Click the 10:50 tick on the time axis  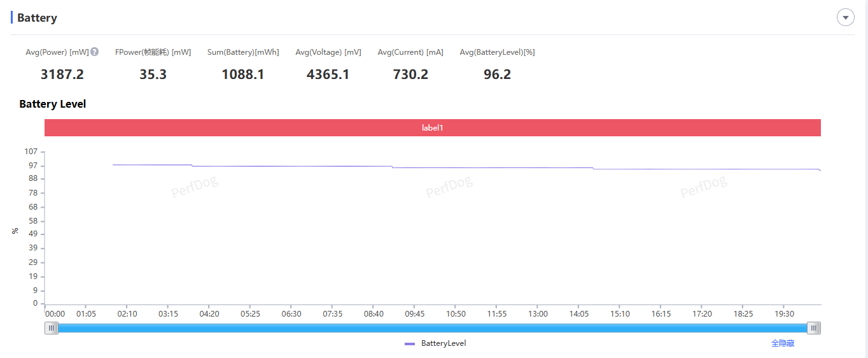coord(456,313)
